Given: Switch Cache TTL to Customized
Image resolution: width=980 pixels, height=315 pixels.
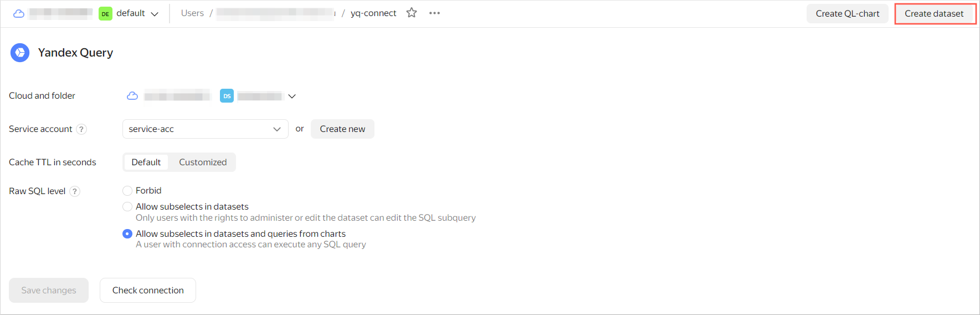Looking at the screenshot, I should [203, 162].
